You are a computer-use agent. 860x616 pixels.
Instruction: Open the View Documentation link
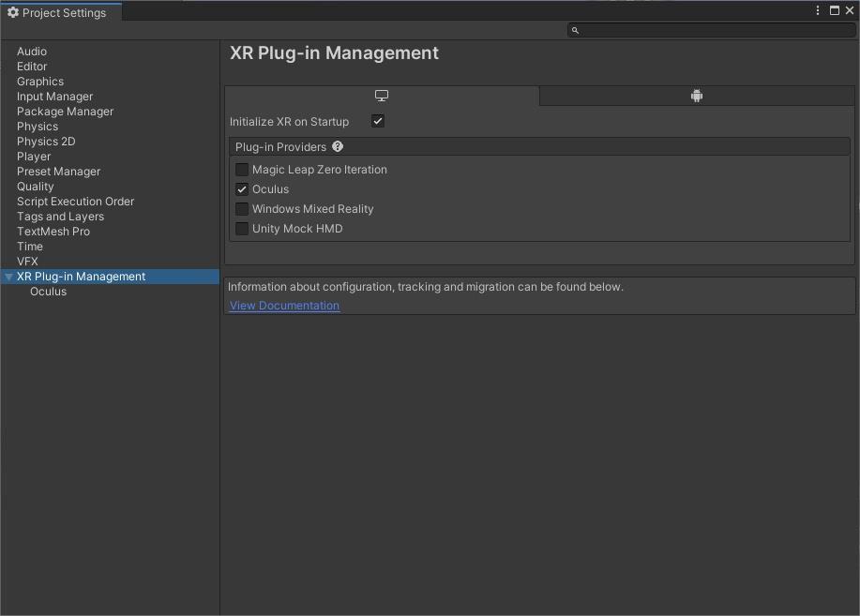[x=284, y=306]
